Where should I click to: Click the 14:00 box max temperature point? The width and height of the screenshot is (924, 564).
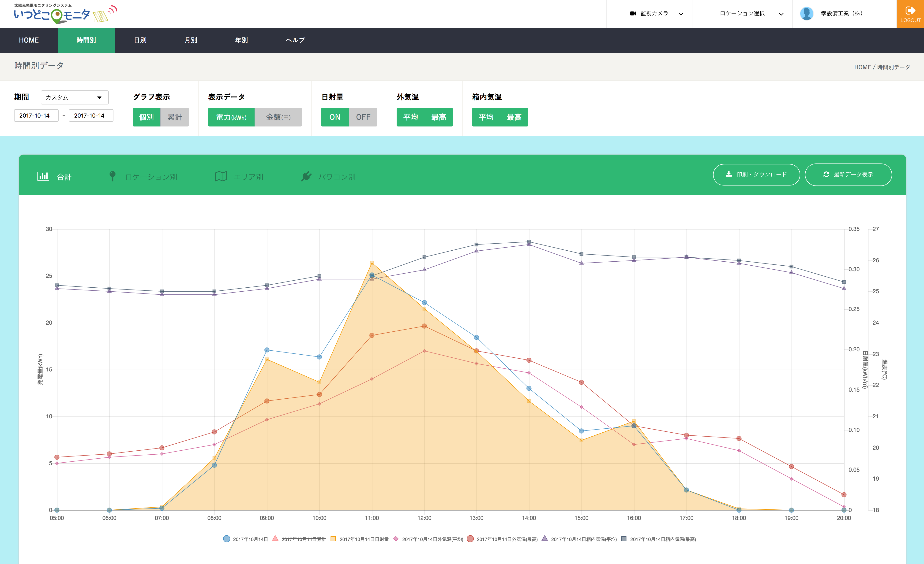tap(529, 242)
